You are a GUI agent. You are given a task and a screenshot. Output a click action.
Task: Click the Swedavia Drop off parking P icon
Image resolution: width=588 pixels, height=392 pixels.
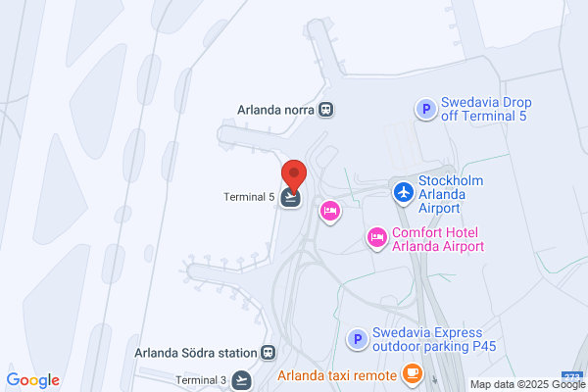426,109
